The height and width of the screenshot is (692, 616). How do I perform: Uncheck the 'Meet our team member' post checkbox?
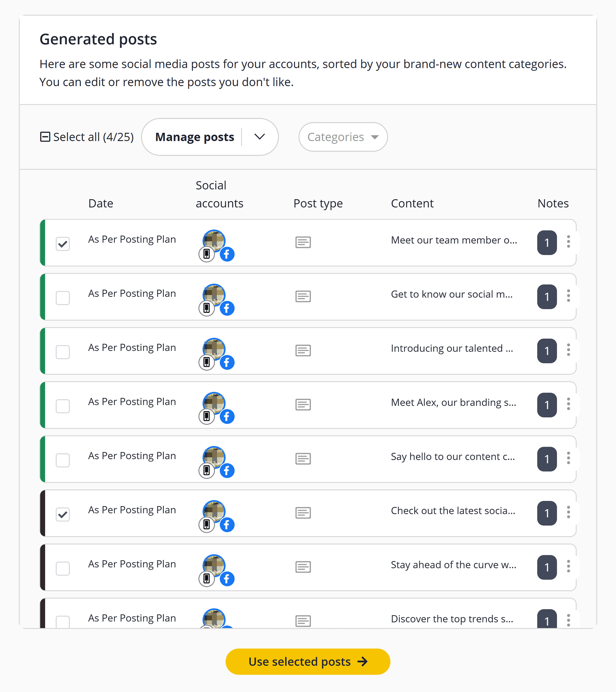click(63, 244)
